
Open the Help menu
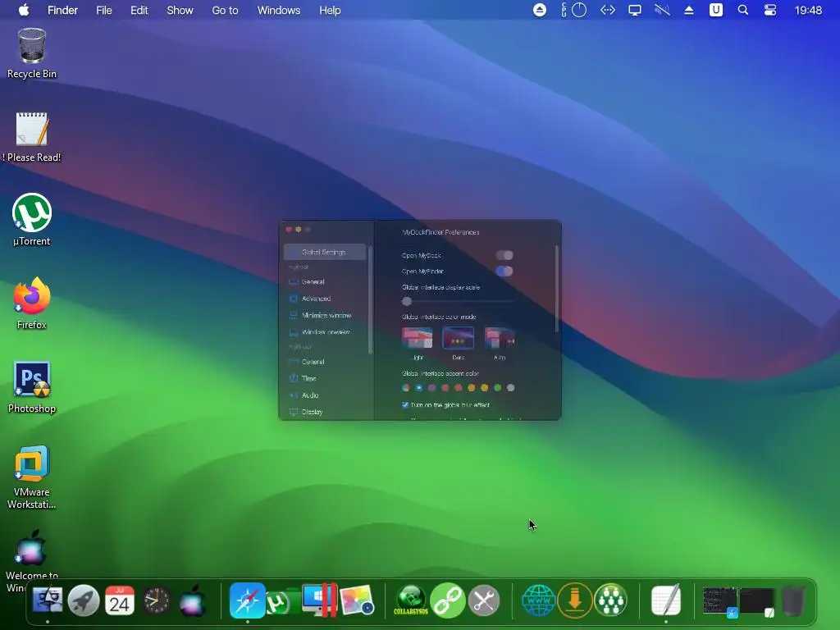coord(330,10)
